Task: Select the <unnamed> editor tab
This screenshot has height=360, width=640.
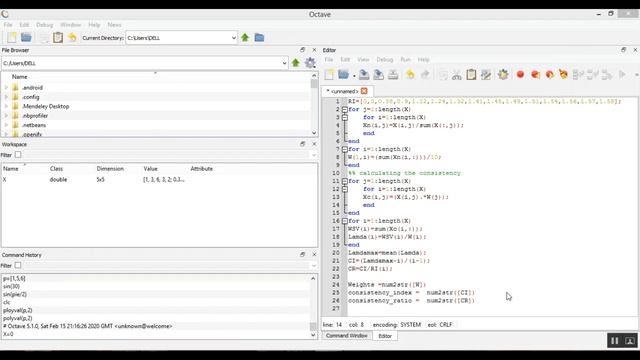Action: (344, 91)
